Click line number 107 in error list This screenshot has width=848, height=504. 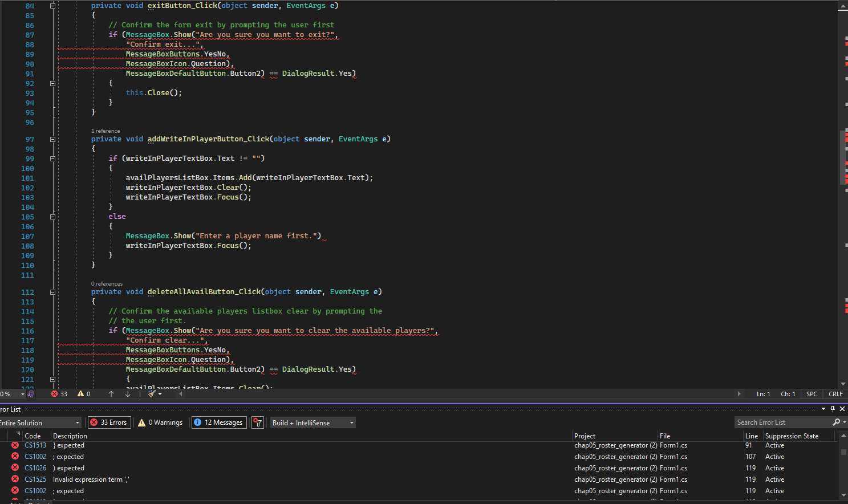tap(750, 457)
